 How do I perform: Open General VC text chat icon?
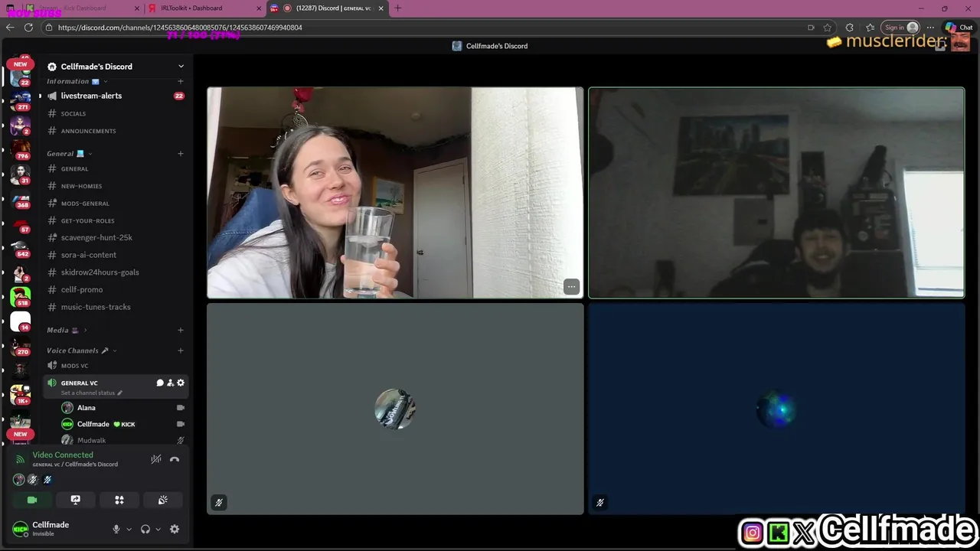coord(160,383)
